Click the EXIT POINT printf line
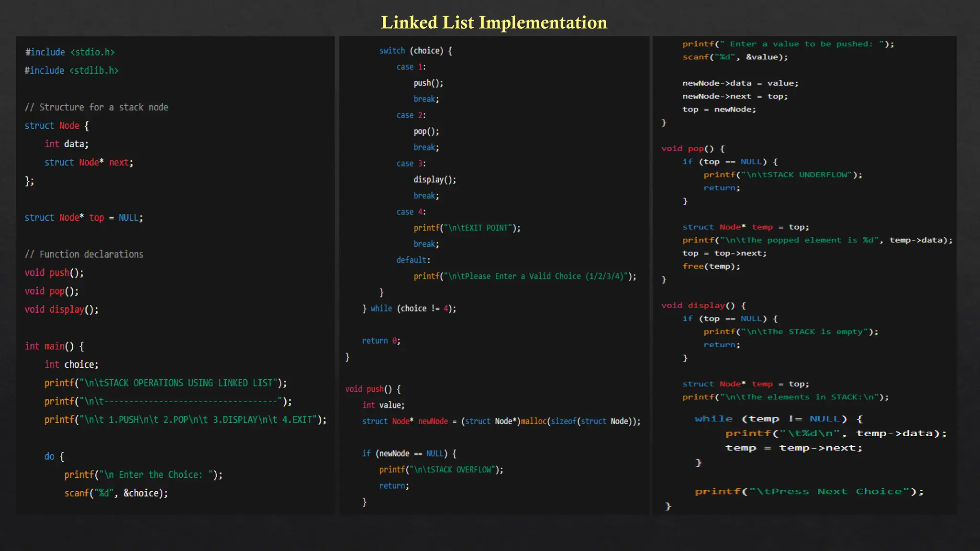Viewport: 980px width, 551px height. (x=467, y=228)
